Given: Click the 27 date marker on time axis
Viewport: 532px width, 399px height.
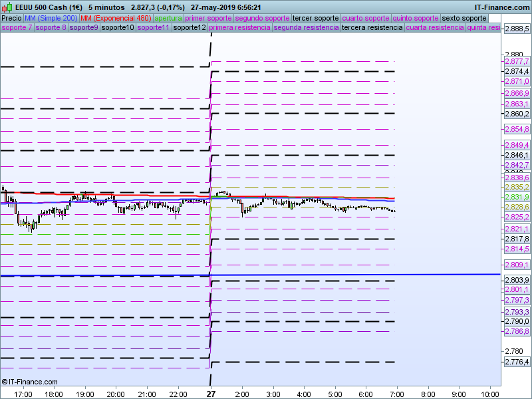Looking at the screenshot, I should (x=211, y=393).
